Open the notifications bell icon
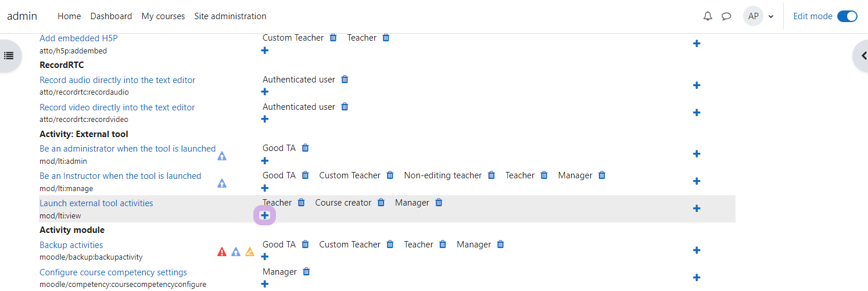Screen dimensions: 868x291 click(708, 16)
